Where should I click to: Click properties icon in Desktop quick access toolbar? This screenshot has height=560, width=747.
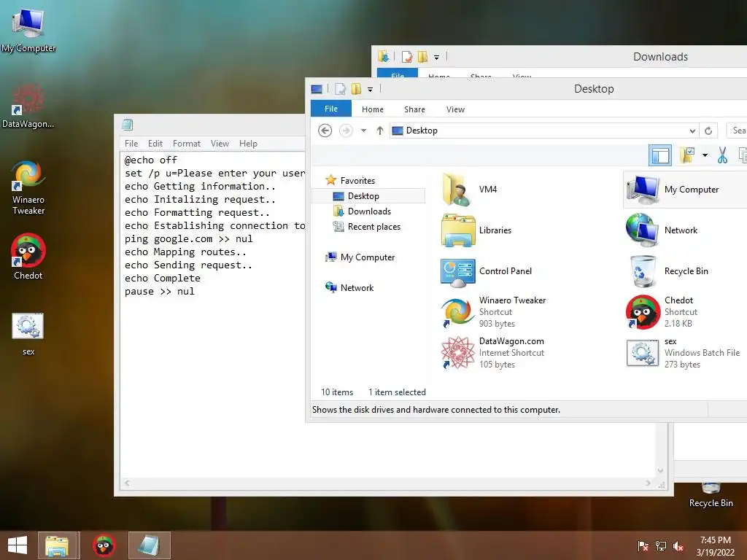point(340,89)
